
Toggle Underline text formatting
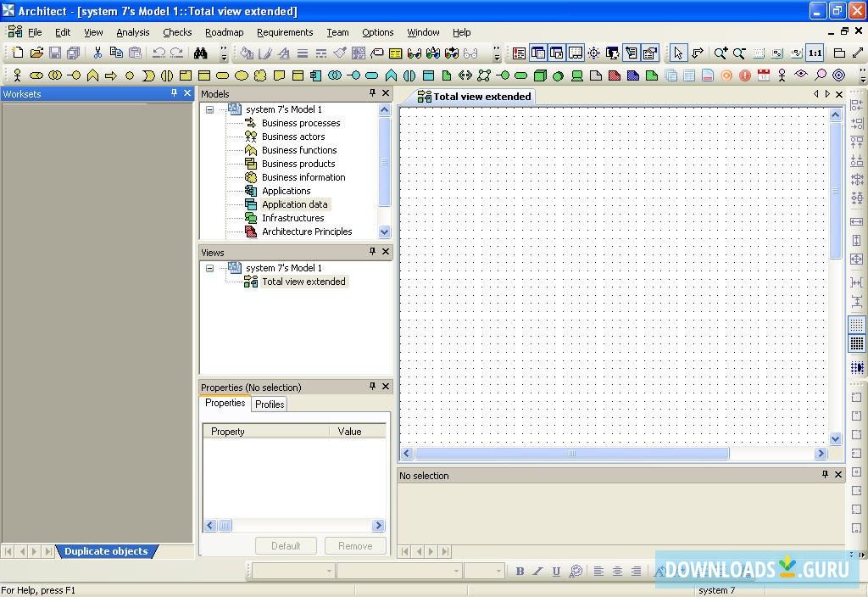556,572
